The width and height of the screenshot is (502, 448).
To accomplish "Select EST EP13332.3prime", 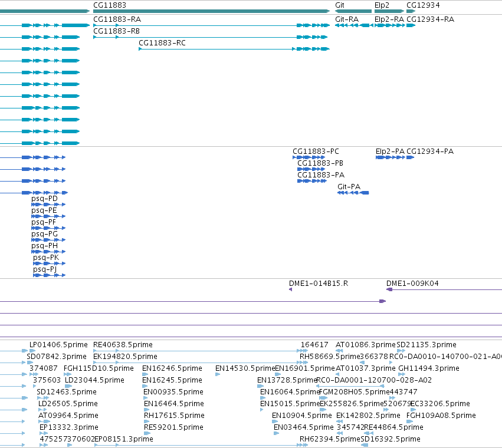I will pos(69,428).
